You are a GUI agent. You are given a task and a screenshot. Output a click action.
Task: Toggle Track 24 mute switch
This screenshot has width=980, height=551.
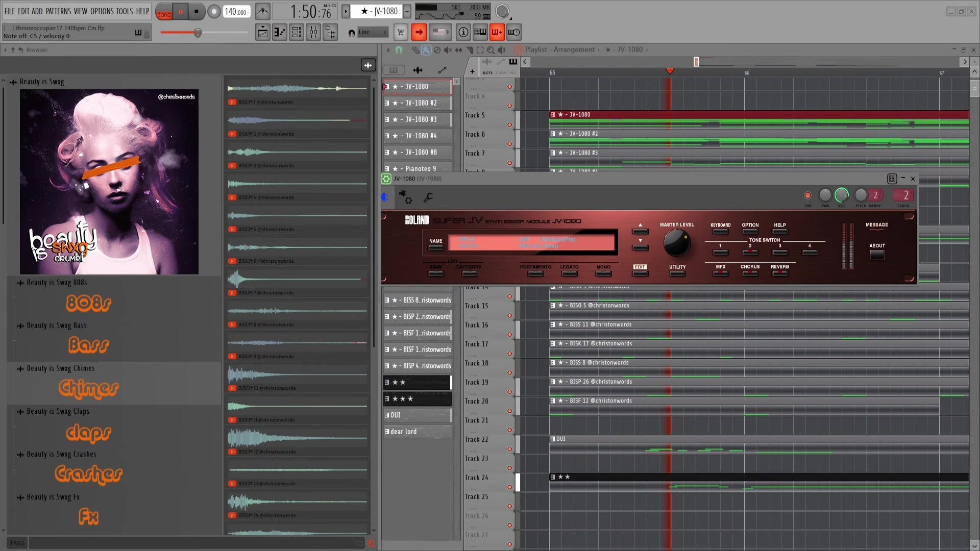[509, 487]
